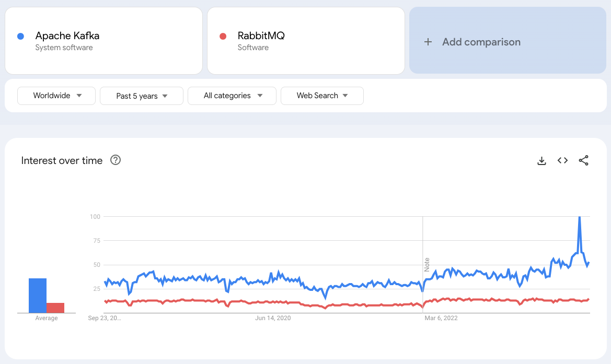This screenshot has width=611, height=364.
Task: Open the embed code for the chart
Action: tap(562, 160)
